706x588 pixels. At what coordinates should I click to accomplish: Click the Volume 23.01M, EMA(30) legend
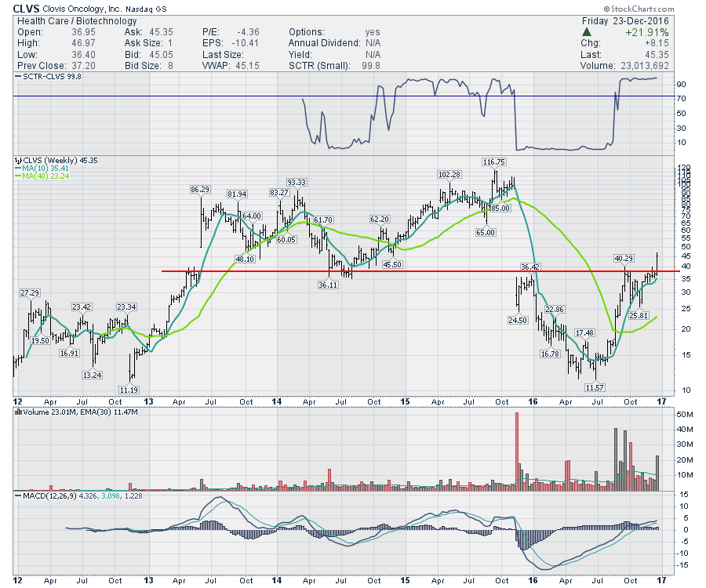[x=77, y=412]
